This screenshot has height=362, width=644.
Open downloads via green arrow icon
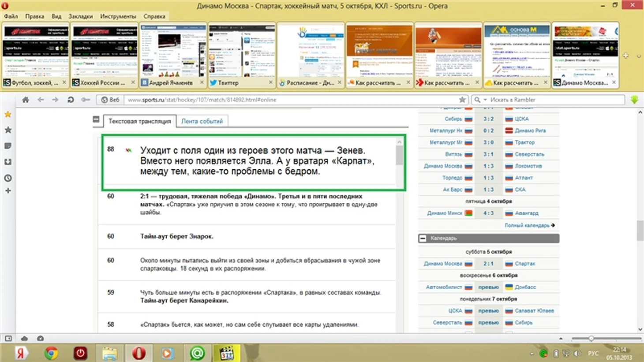coord(634,100)
